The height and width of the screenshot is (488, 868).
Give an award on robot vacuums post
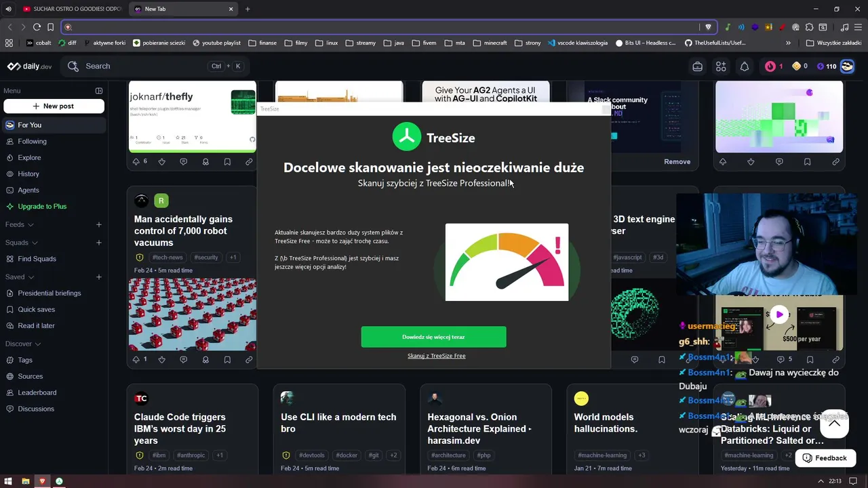[205, 360]
